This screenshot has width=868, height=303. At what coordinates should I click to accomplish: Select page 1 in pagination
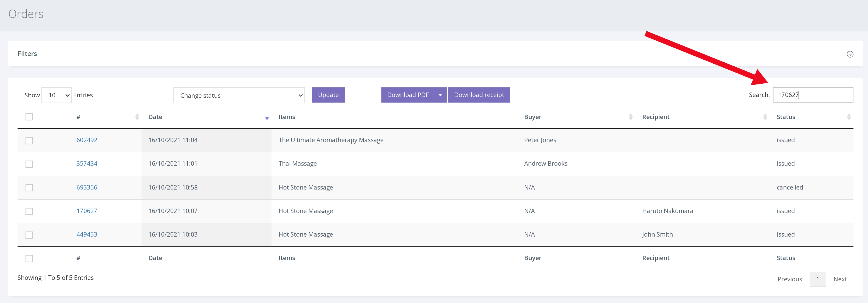(x=817, y=279)
